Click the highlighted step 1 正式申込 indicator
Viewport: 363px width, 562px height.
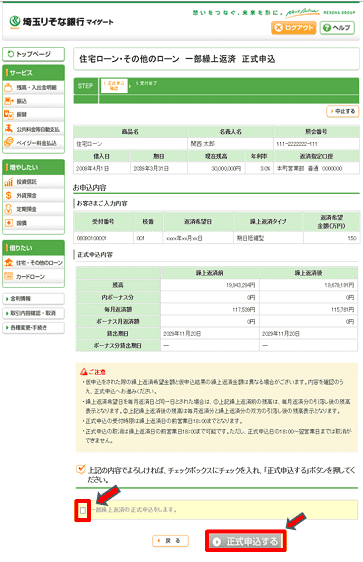[x=114, y=86]
